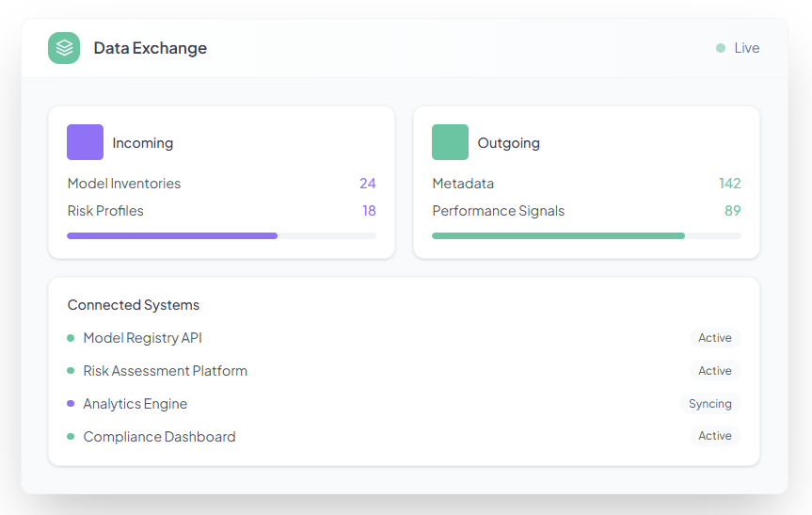This screenshot has height=515, width=812.
Task: Select the Compliance Dashboard system
Action: tap(159, 437)
